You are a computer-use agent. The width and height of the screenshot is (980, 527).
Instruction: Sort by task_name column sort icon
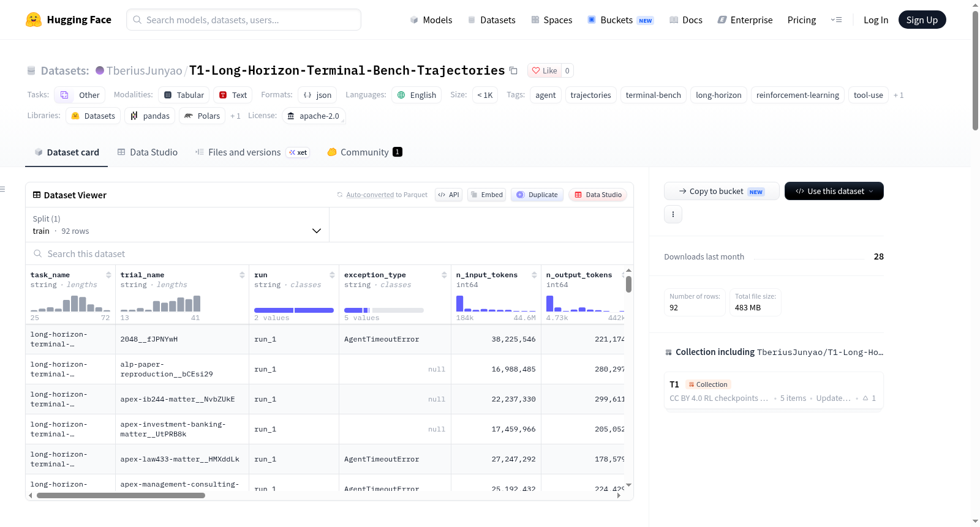click(x=108, y=275)
